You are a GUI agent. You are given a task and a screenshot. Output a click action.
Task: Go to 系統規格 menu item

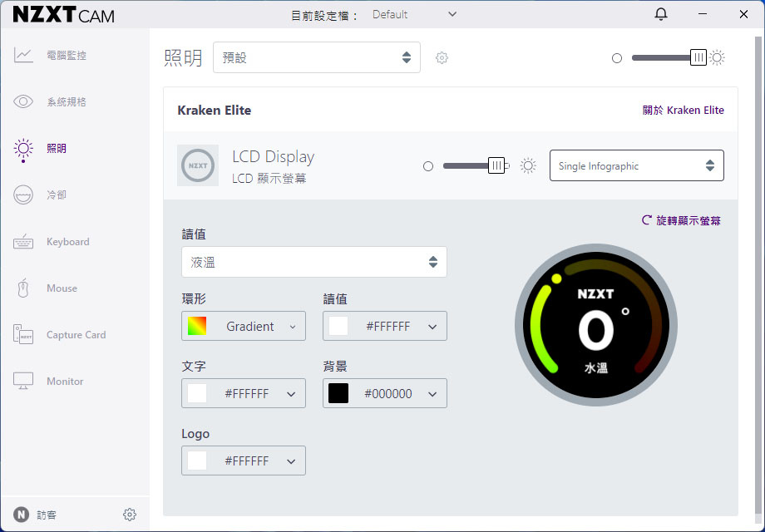(x=67, y=101)
